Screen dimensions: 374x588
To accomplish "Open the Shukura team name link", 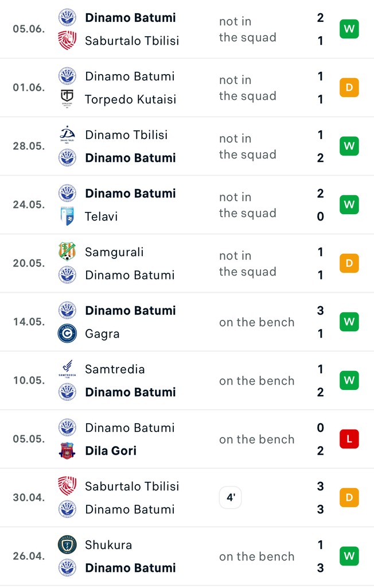I will (x=108, y=545).
